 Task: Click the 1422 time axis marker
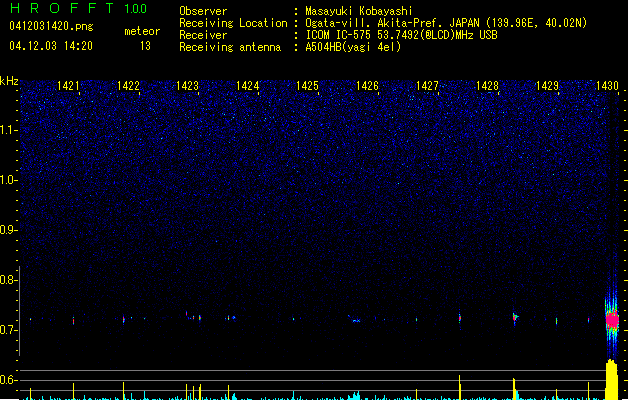[128, 86]
